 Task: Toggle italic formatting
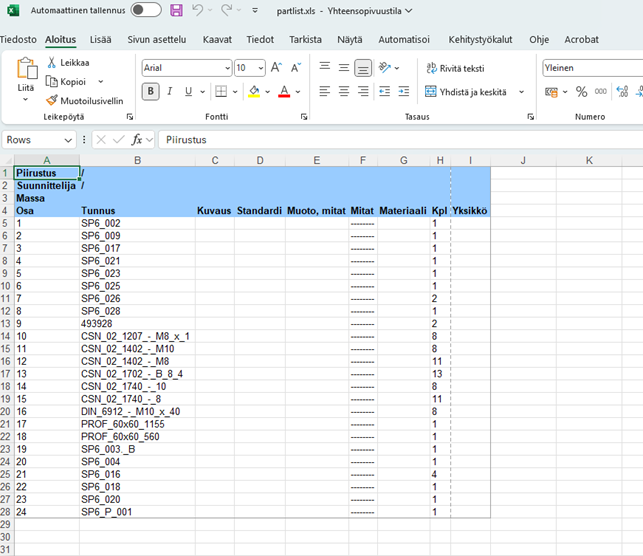coord(170,92)
